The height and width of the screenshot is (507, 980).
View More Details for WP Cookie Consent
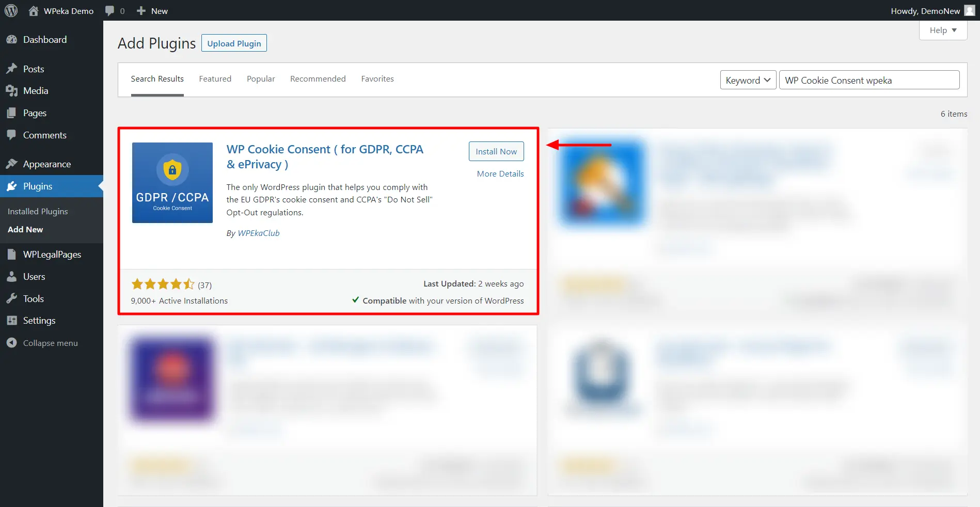(500, 174)
